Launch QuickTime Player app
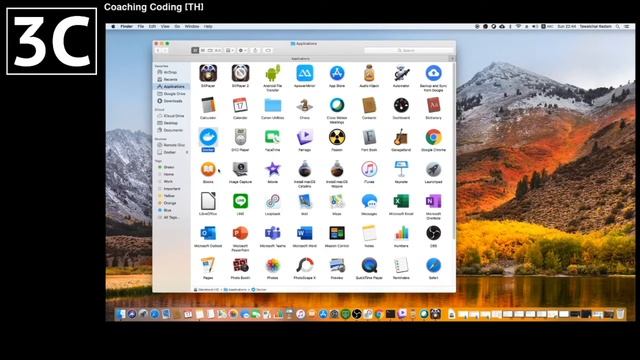The width and height of the screenshot is (640, 360). click(x=369, y=265)
